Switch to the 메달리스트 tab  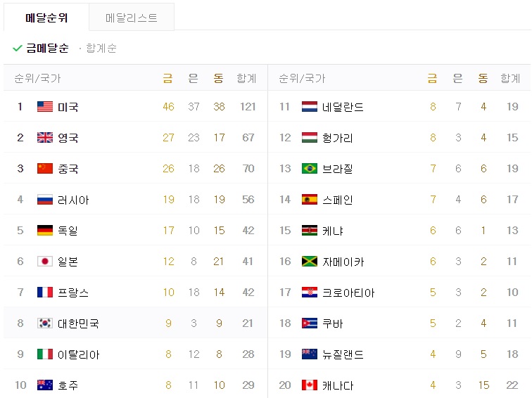tap(132, 18)
